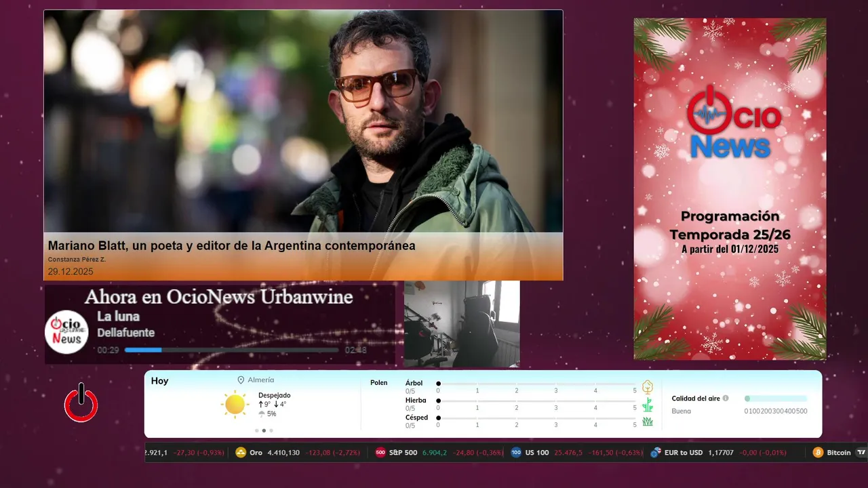Click the gold Oro ticker icon
This screenshot has width=868, height=488.
coord(241,453)
